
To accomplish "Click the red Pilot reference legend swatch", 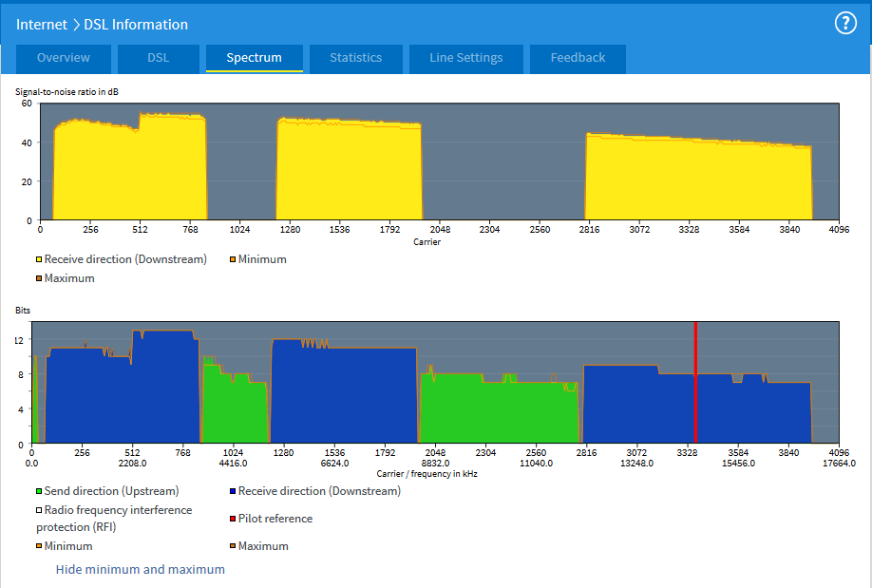I will point(233,520).
